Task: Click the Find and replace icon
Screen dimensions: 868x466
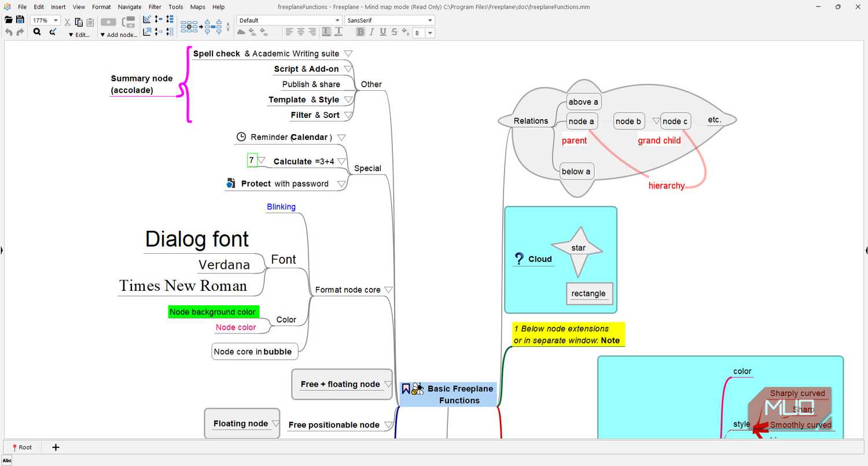Action: pos(53,32)
